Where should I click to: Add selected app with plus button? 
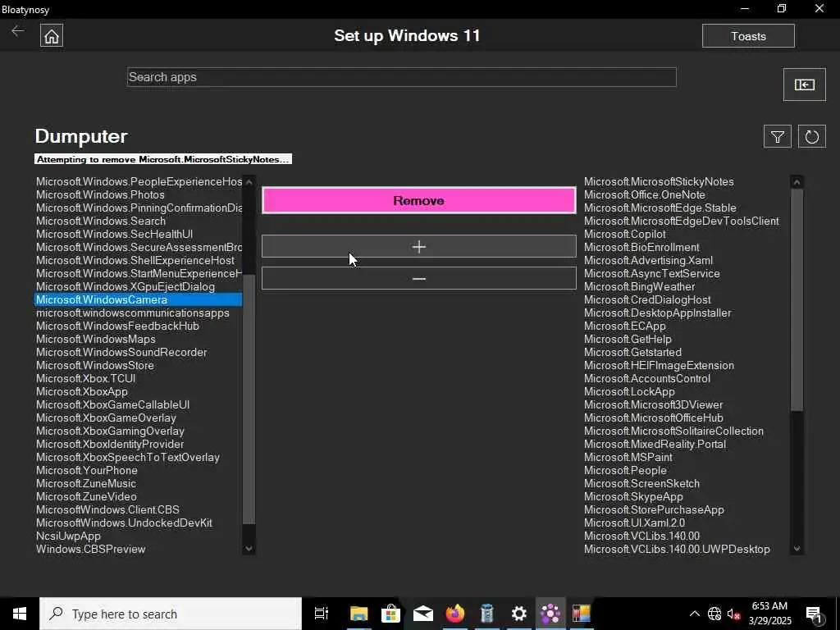tap(419, 246)
